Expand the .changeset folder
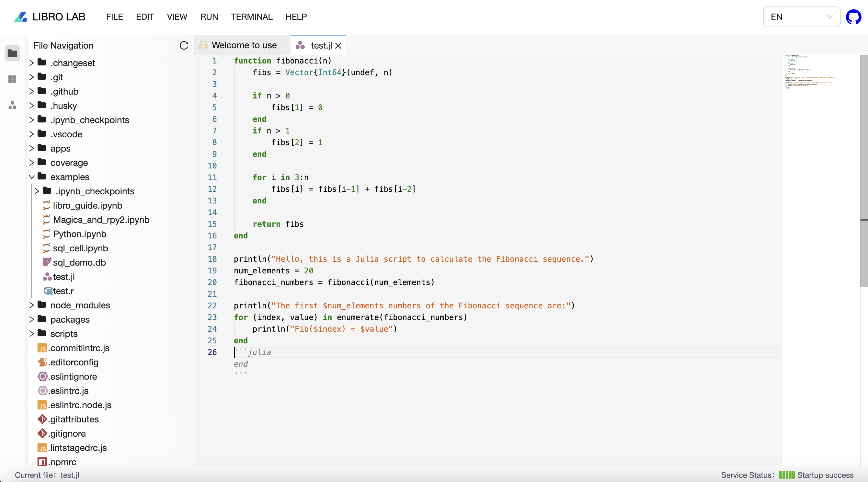This screenshot has height=482, width=868. point(31,62)
